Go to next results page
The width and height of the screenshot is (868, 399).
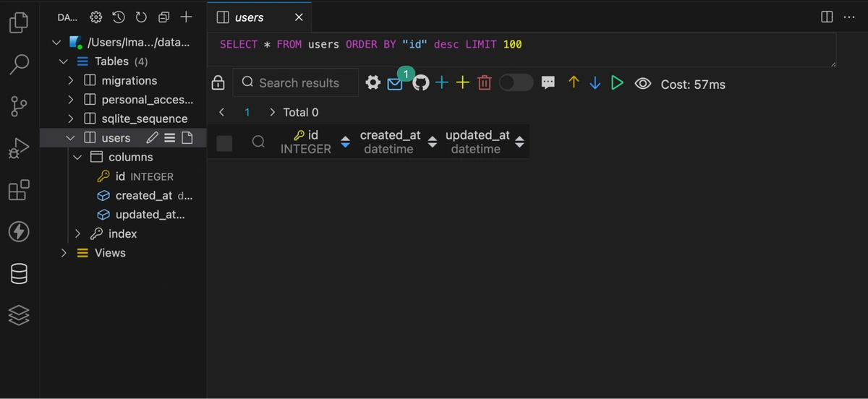[x=272, y=112]
